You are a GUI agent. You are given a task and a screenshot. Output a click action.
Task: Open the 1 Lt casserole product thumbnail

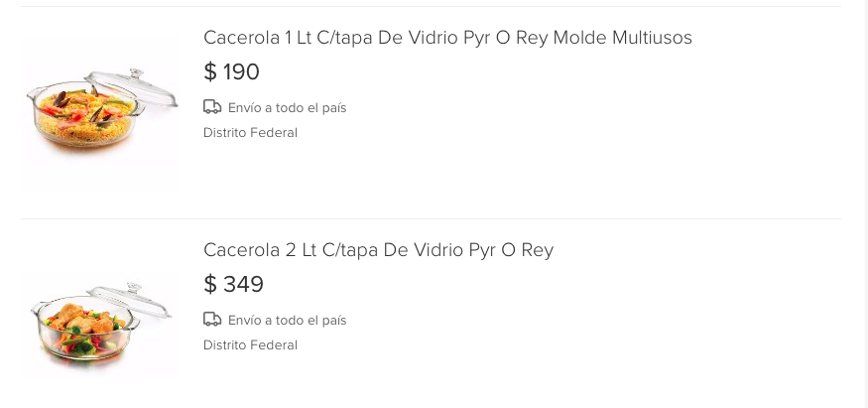tap(100, 111)
